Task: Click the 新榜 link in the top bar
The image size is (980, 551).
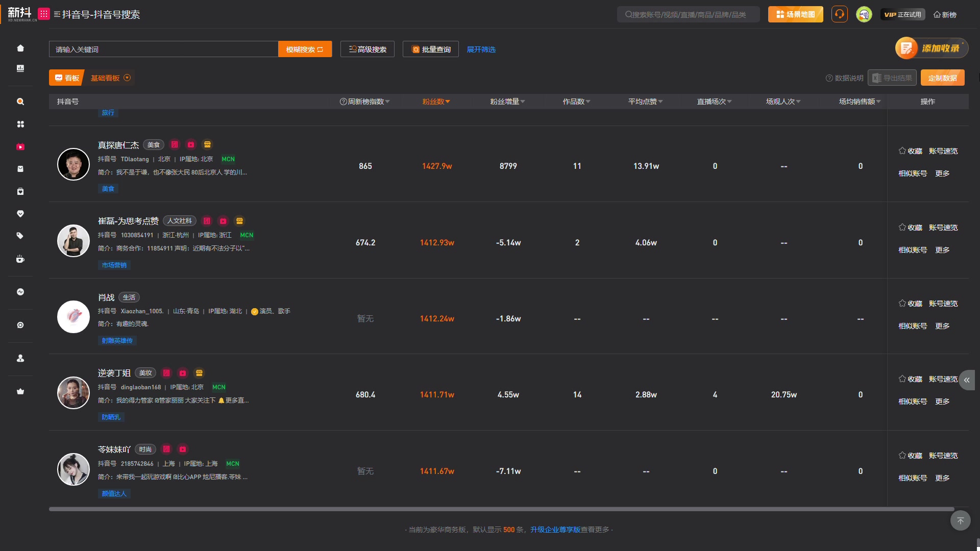Action: [945, 14]
